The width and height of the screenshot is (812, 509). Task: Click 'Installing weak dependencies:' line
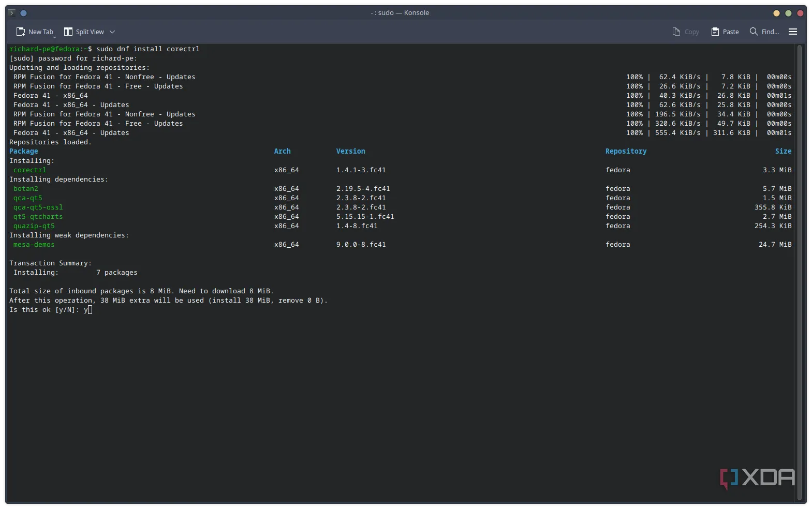point(69,235)
